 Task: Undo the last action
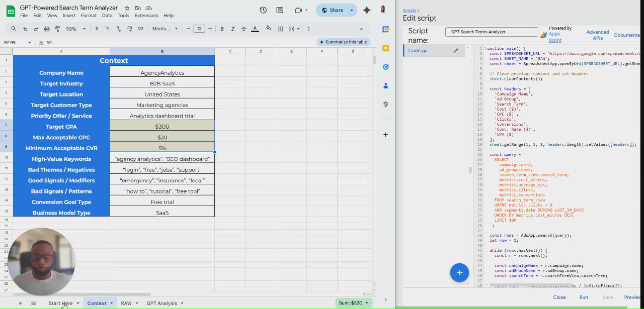point(25,29)
